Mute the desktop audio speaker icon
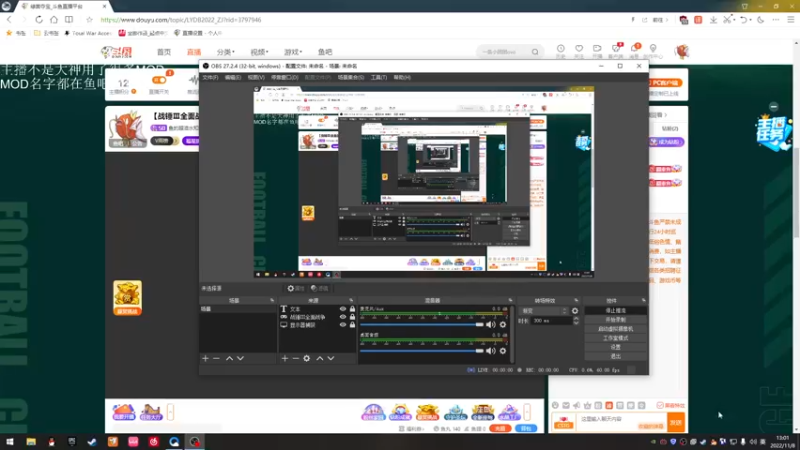Viewport: 800px width, 450px height. [x=491, y=351]
